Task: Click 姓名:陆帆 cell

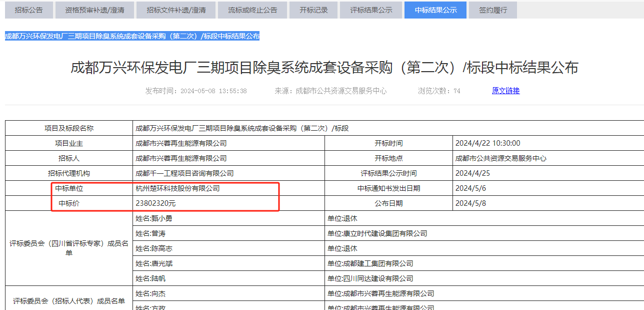Action: pos(228,278)
